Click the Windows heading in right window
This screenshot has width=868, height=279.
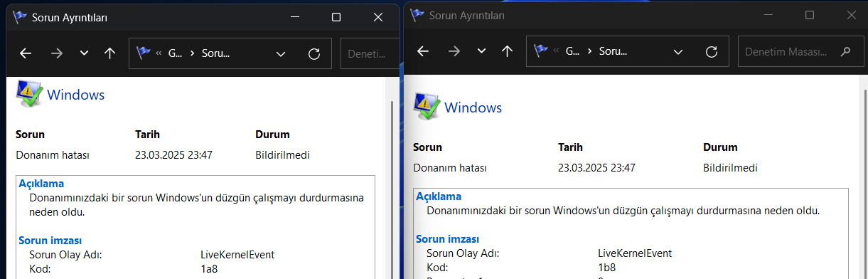coord(473,108)
